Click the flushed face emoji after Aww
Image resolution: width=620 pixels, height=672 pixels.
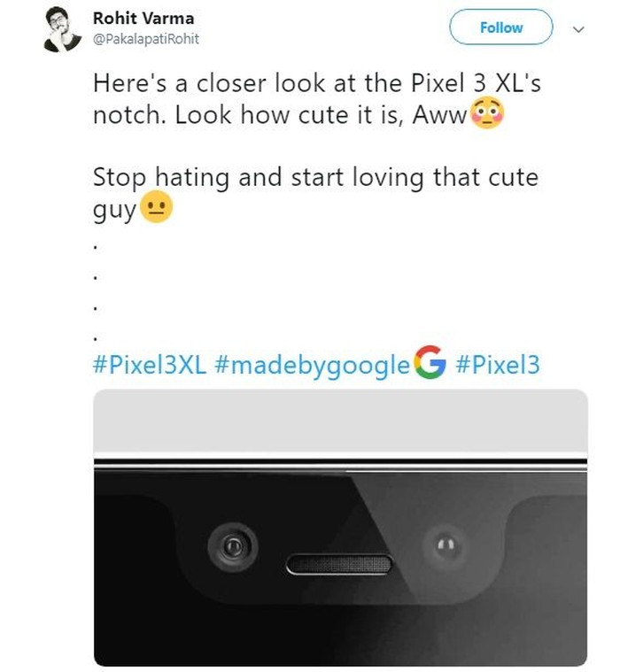coord(486,115)
